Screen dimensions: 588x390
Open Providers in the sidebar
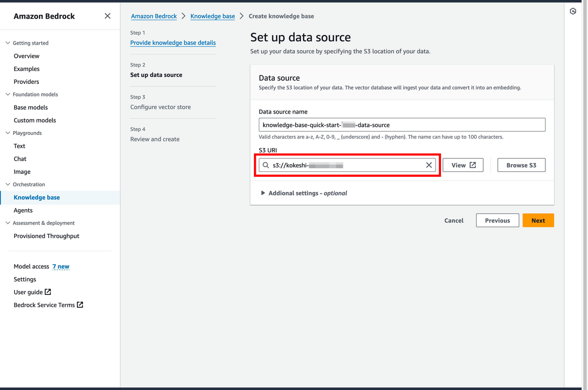tap(26, 82)
